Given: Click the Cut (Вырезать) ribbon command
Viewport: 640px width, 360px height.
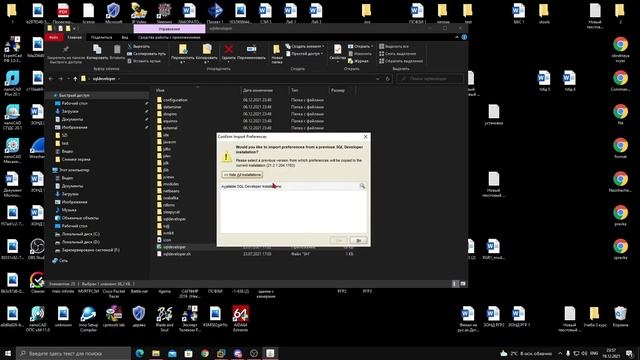Looking at the screenshot, I should pyautogui.click(x=139, y=47).
